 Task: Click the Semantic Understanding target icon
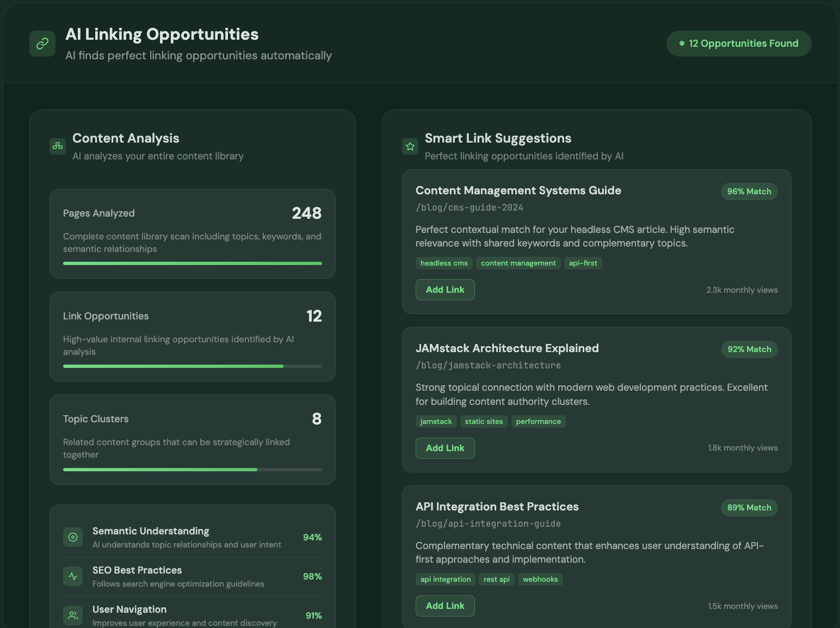pos(73,537)
